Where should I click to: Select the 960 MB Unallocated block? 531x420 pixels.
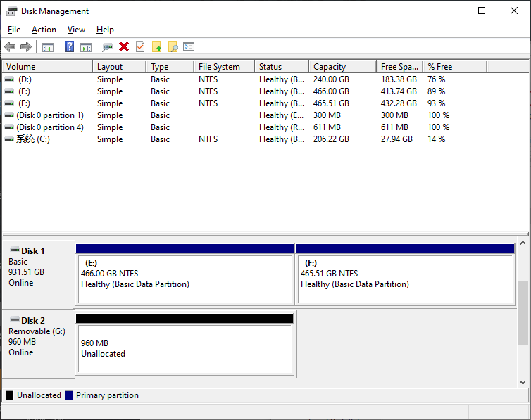pyautogui.click(x=185, y=344)
